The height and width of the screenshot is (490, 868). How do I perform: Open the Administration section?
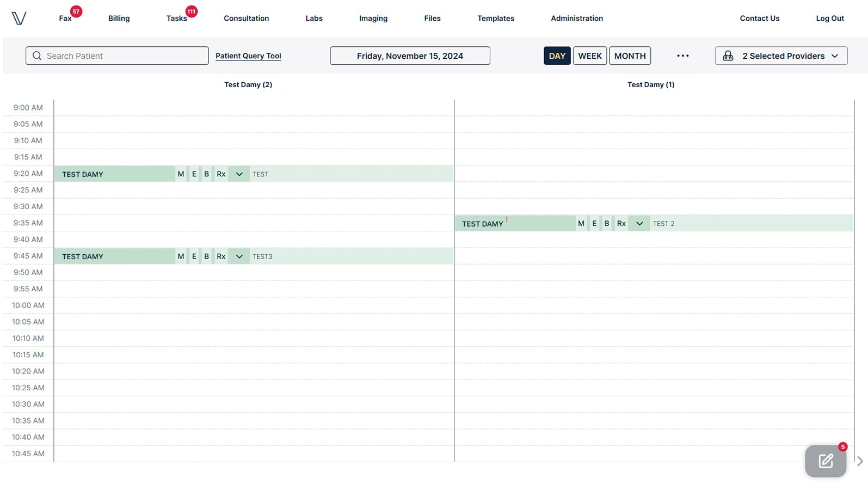pos(577,18)
